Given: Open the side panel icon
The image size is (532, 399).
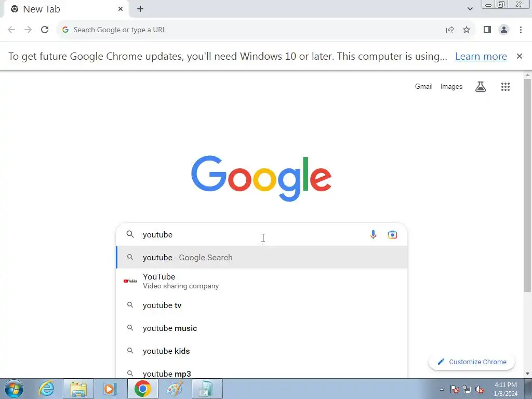Looking at the screenshot, I should click(487, 30).
